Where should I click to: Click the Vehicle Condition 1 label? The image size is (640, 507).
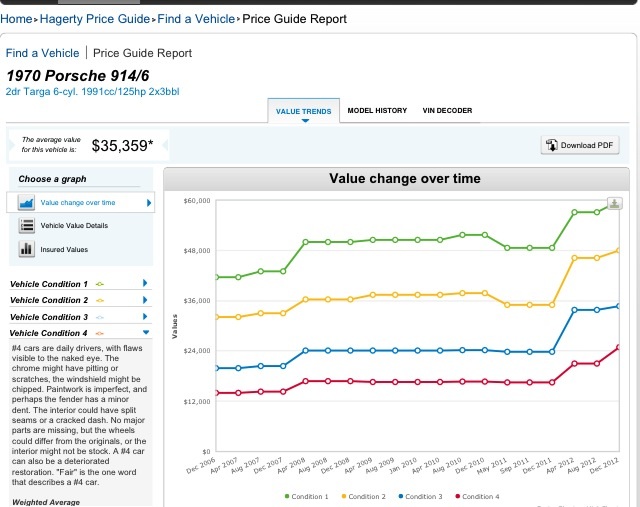(49, 284)
